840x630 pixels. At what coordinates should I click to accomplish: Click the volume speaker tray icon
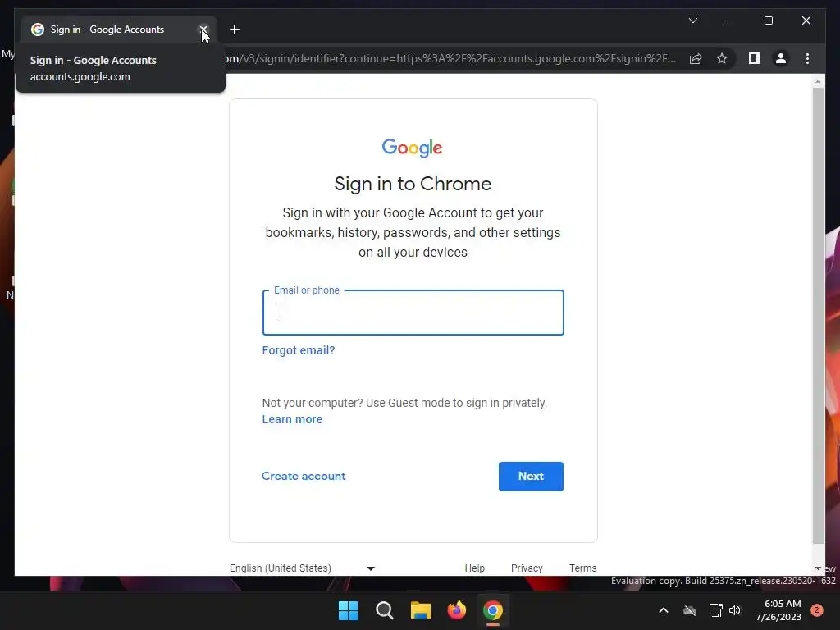pyautogui.click(x=735, y=610)
